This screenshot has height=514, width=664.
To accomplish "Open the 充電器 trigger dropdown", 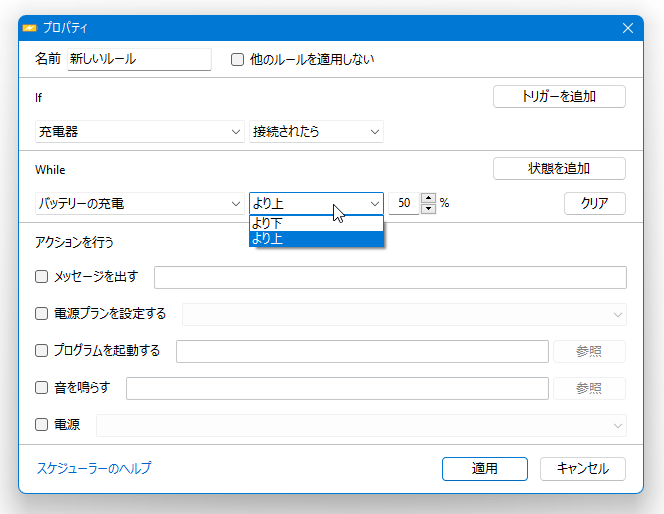I will 140,132.
